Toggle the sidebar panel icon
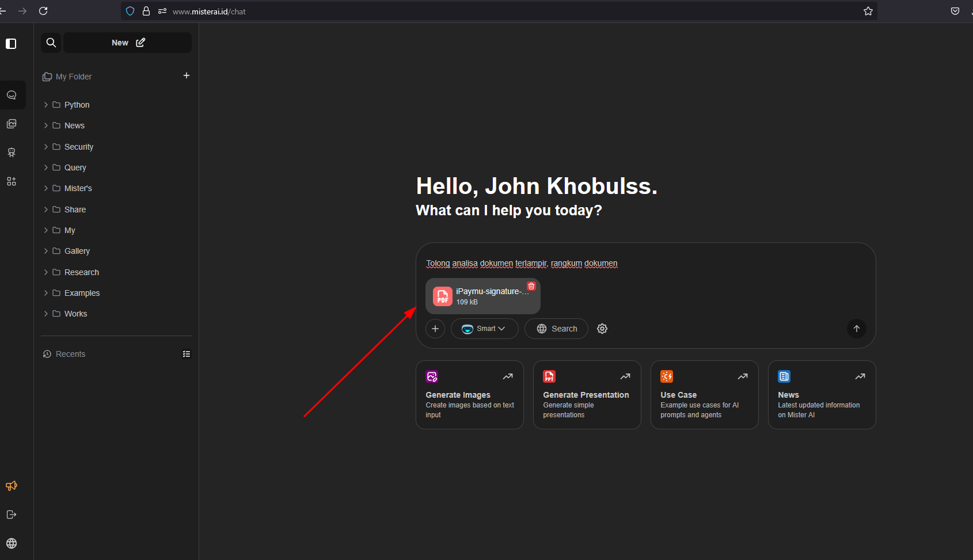The height and width of the screenshot is (560, 973). coord(11,44)
